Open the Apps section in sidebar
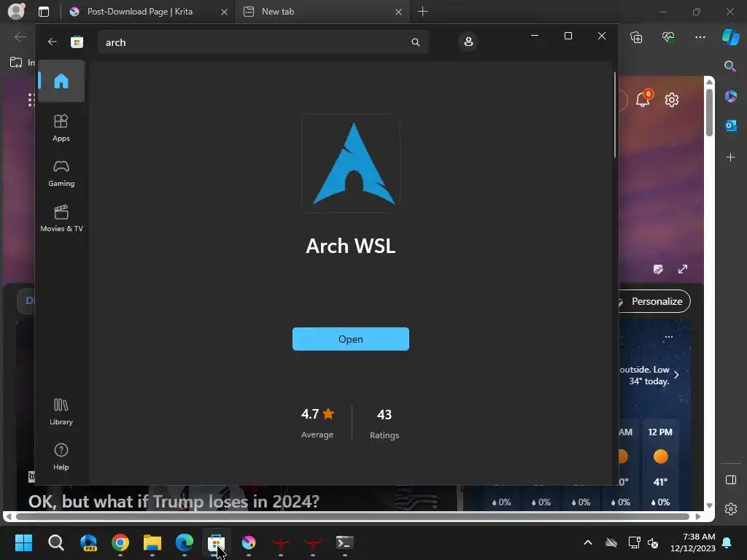This screenshot has width=747, height=560. [x=61, y=128]
